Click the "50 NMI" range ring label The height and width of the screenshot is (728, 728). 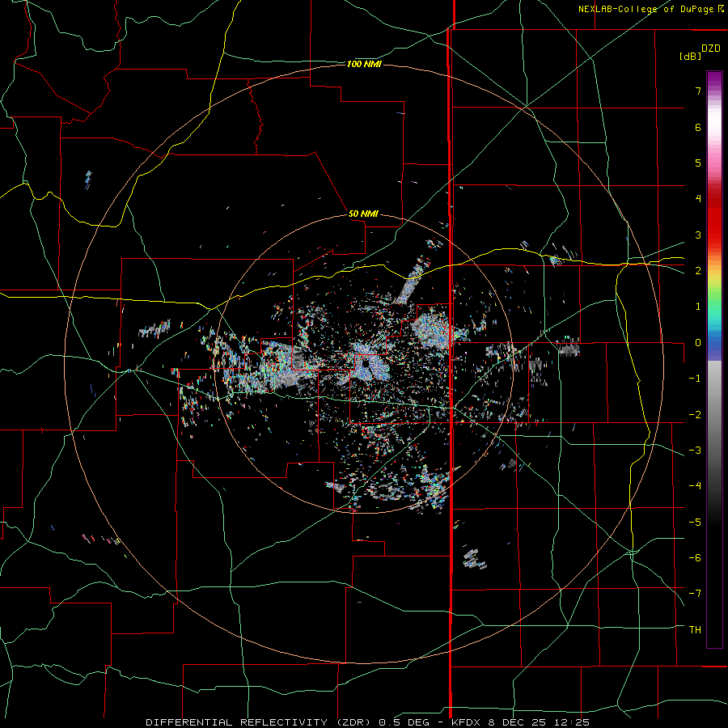click(363, 214)
